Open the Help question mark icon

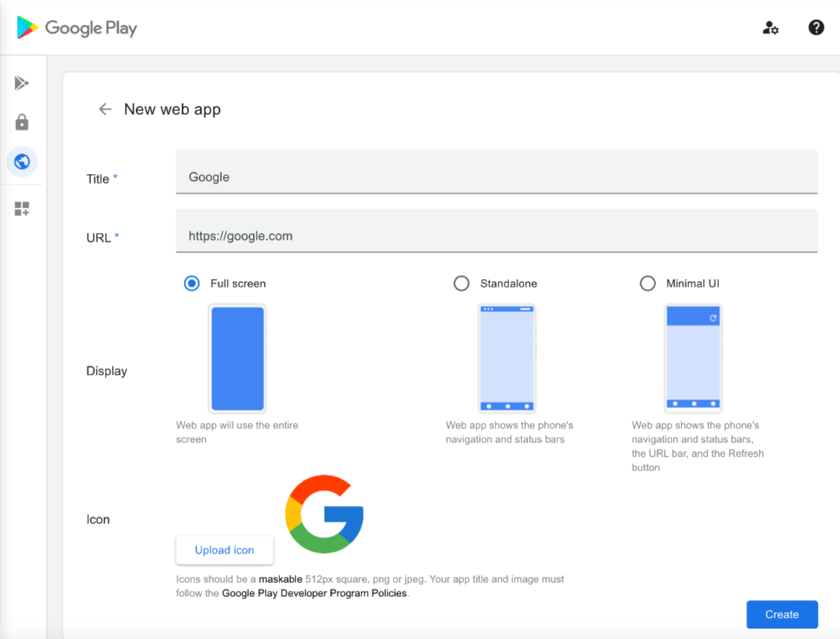(815, 28)
